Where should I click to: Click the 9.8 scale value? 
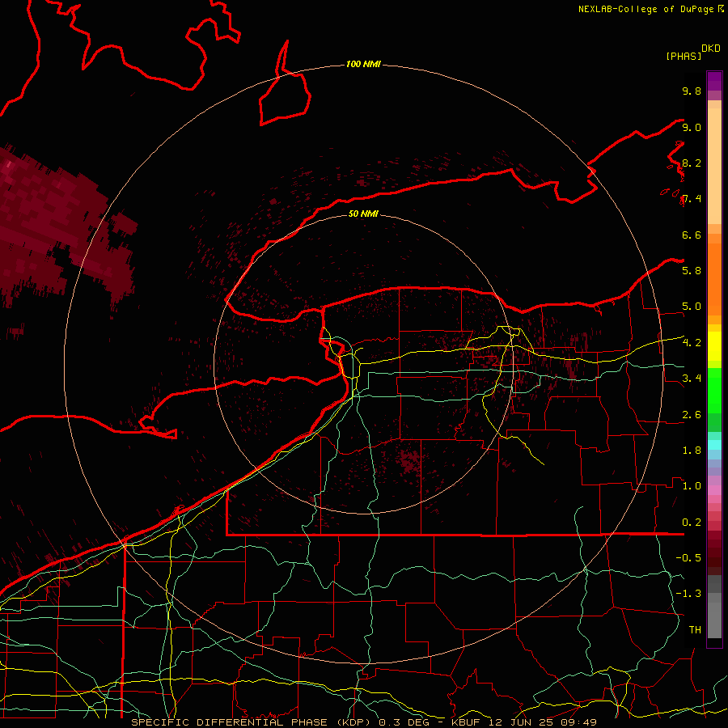692,91
